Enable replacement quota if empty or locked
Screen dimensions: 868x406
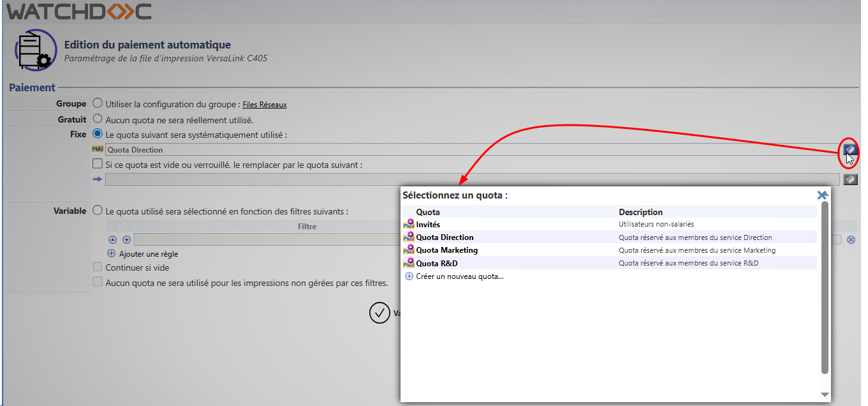click(x=97, y=164)
